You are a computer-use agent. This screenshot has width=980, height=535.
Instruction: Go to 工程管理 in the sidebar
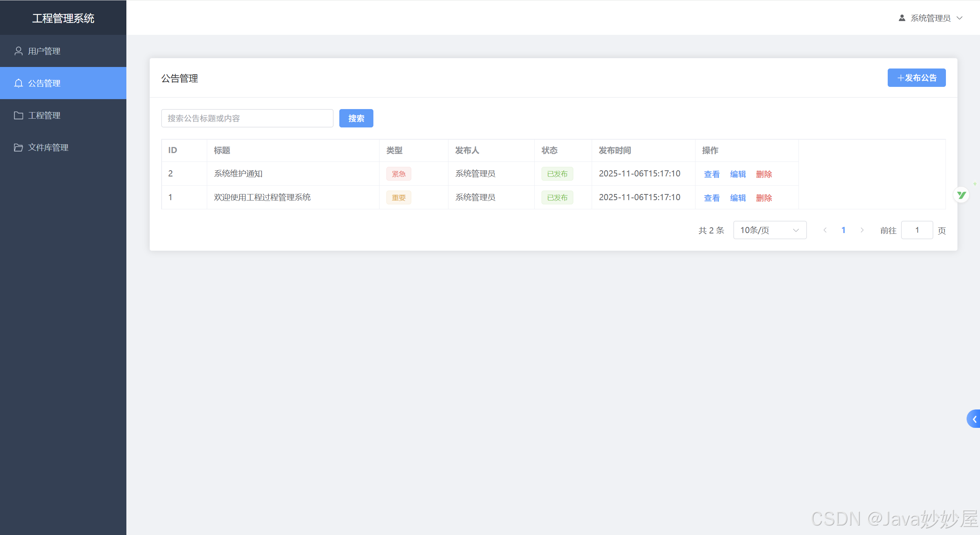63,115
